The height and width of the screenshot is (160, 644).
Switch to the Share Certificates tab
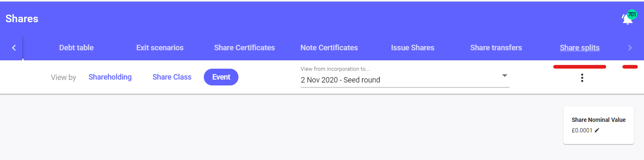tap(244, 48)
